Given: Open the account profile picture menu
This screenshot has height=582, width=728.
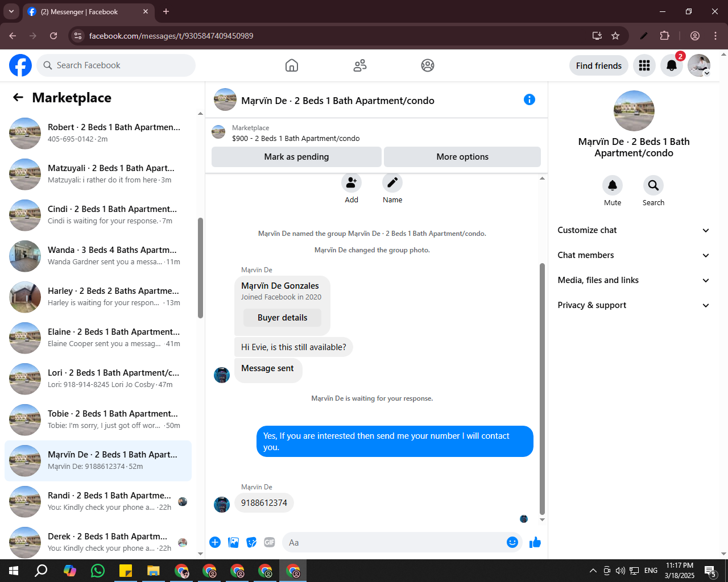Looking at the screenshot, I should [x=699, y=65].
